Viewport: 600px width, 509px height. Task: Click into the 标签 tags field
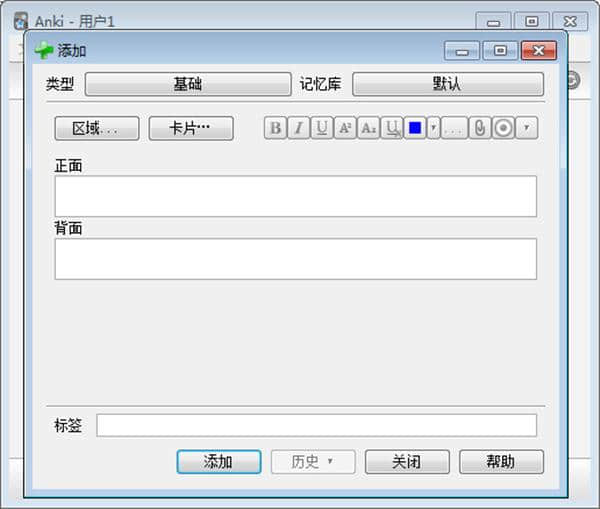tap(316, 425)
